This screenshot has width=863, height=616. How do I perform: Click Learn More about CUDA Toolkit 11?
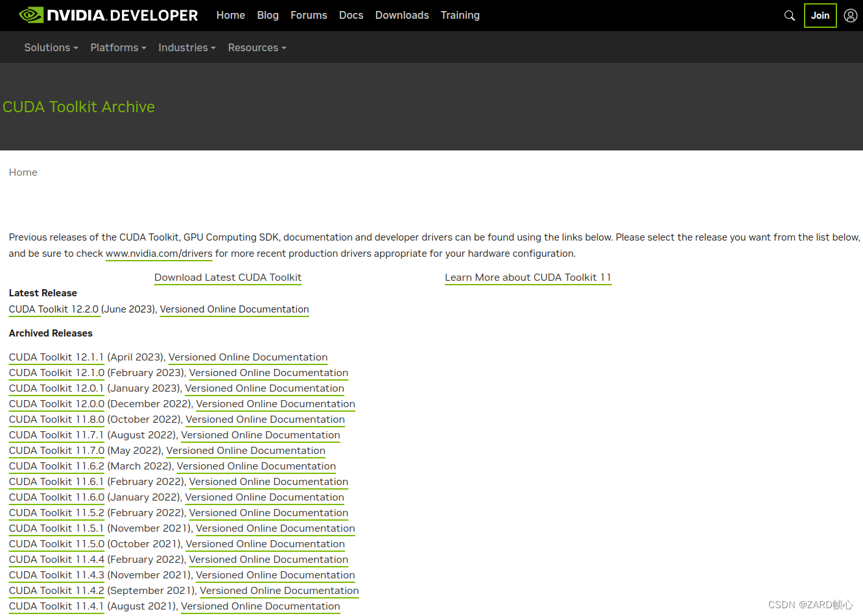528,278
